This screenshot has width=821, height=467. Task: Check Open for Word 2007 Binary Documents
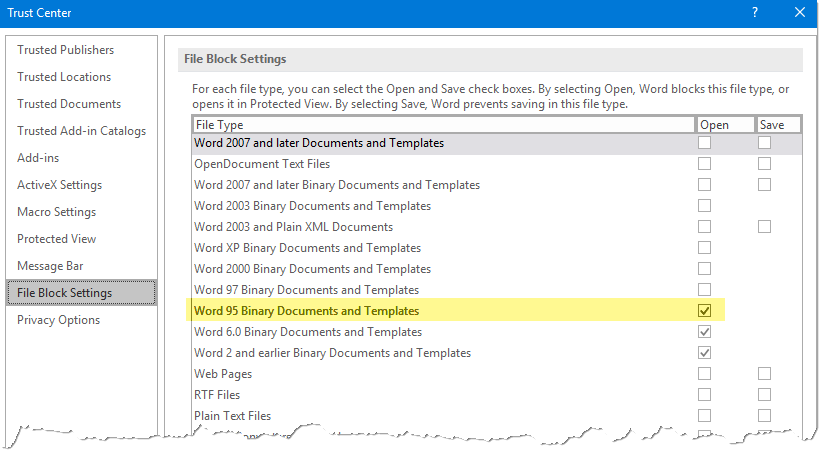click(704, 184)
